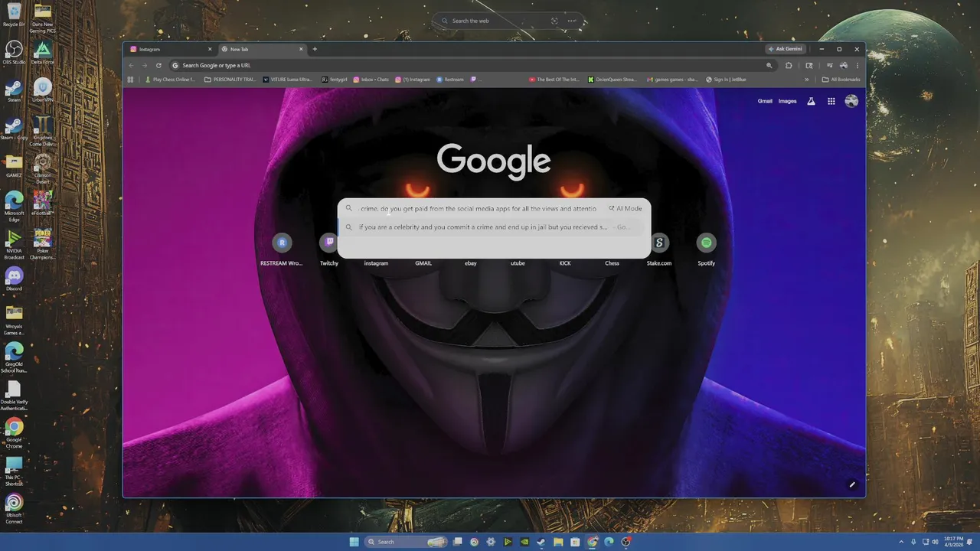Open Chrome extensions puzzle icon
This screenshot has width=980, height=551.
point(789,65)
